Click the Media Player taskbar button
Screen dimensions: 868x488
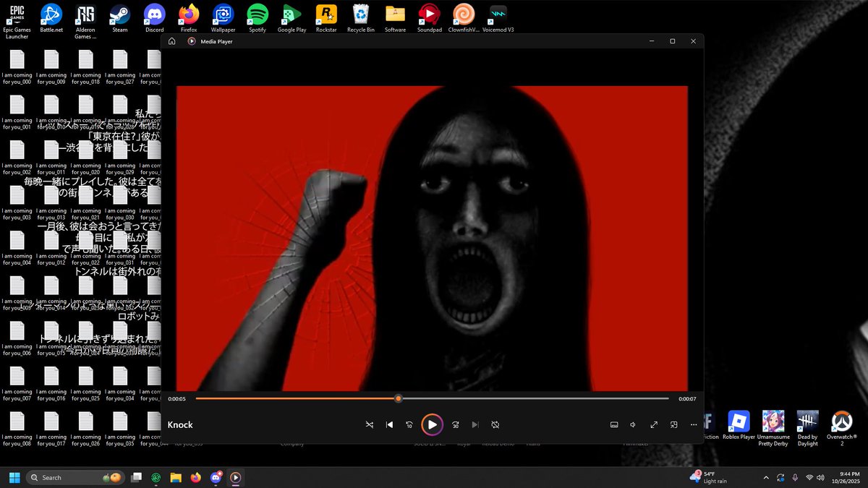tap(235, 477)
